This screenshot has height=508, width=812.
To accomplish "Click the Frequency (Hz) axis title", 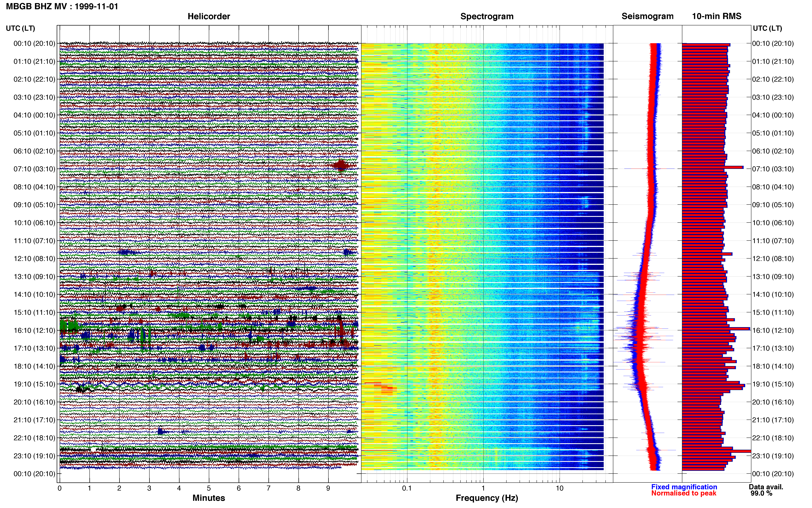I will (x=487, y=498).
